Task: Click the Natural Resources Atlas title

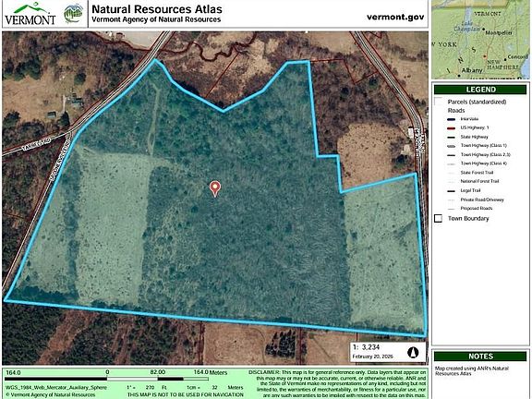Action: (x=157, y=9)
